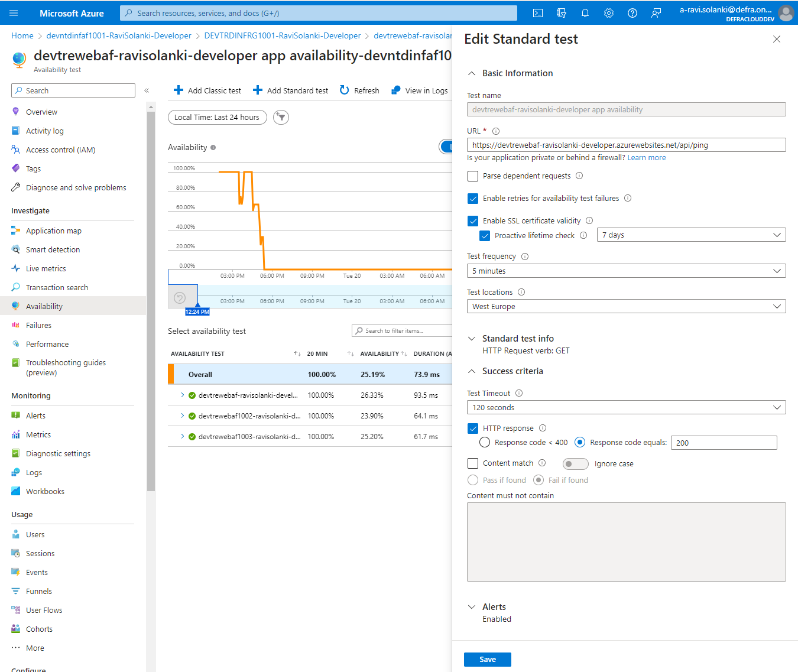Open the notifications bell
The height and width of the screenshot is (672, 798).
585,13
